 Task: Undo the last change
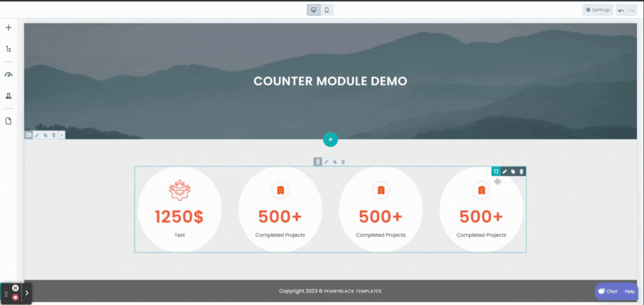pyautogui.click(x=621, y=11)
